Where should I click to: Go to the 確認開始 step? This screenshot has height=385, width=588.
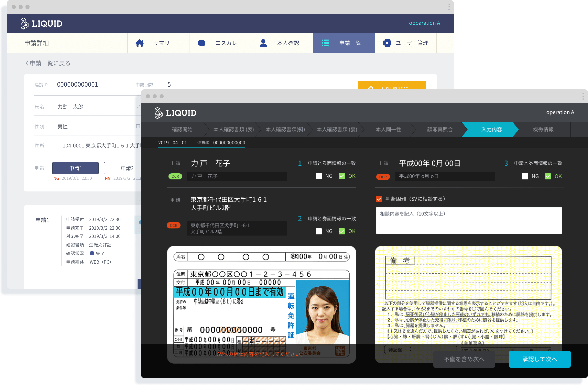pos(182,129)
